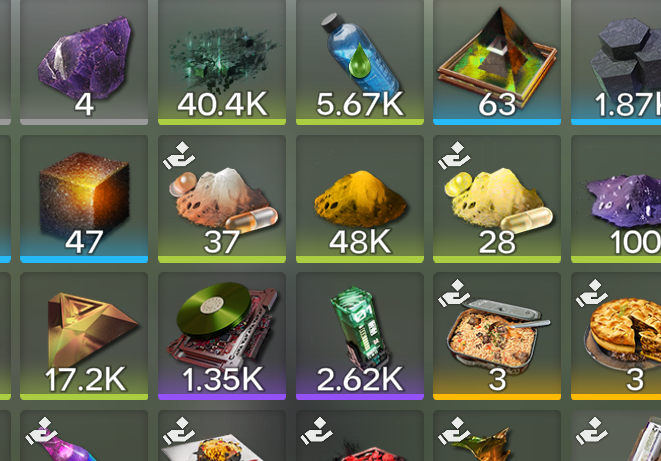
Task: Choose the glowing orange cube with 47
Action: (x=84, y=199)
